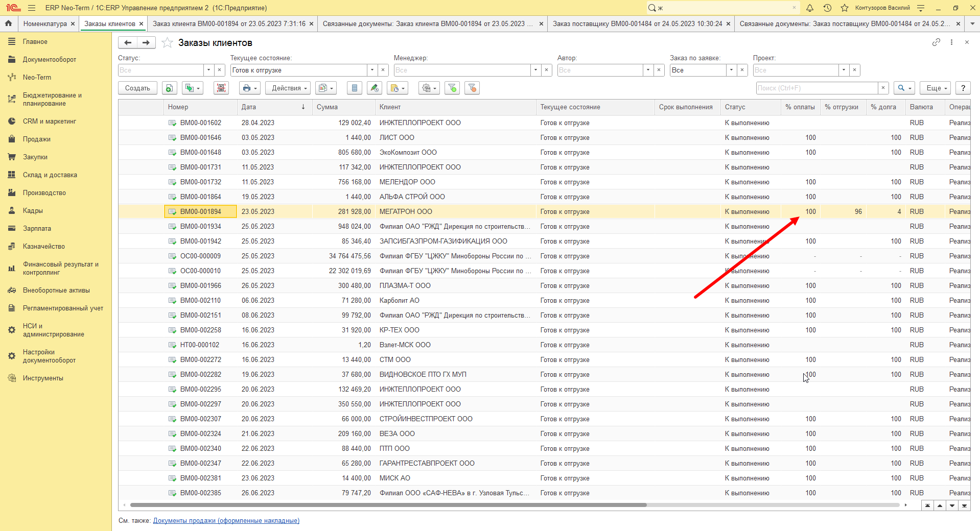The width and height of the screenshot is (980, 531).
Task: Switch to the Номенклатура tab
Action: (x=45, y=23)
